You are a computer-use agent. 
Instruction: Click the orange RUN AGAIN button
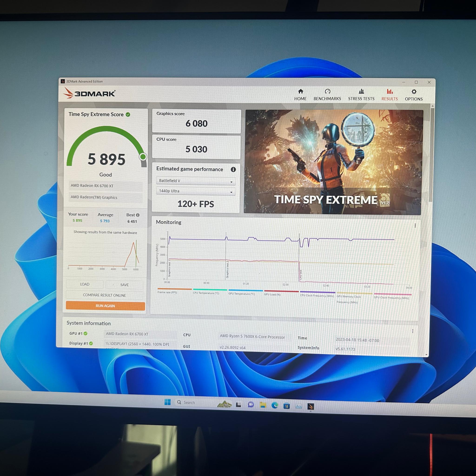coord(105,306)
